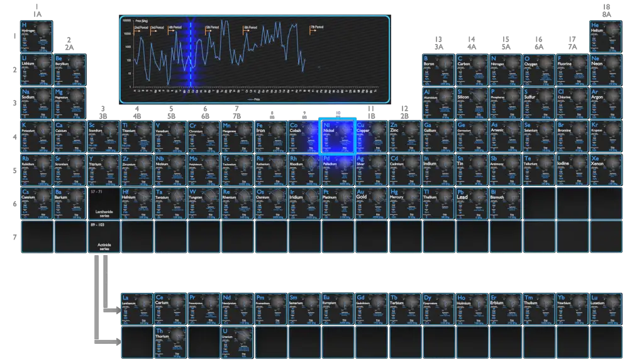Open the Indium element card
This screenshot has width=644, height=362.
pyautogui.click(x=438, y=170)
